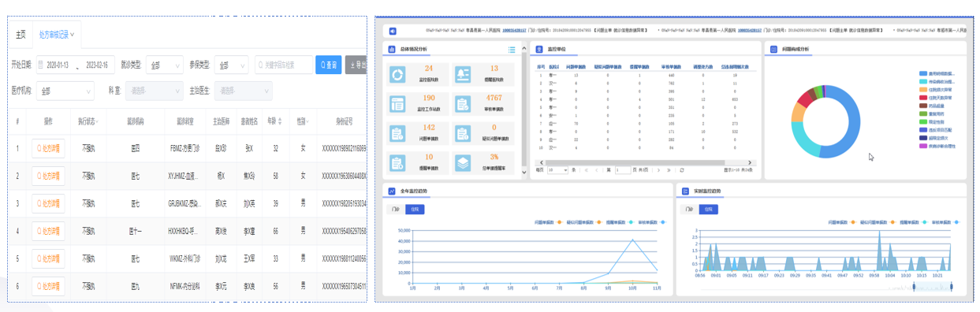Open the 就诊类型 dropdown

pyautogui.click(x=164, y=65)
